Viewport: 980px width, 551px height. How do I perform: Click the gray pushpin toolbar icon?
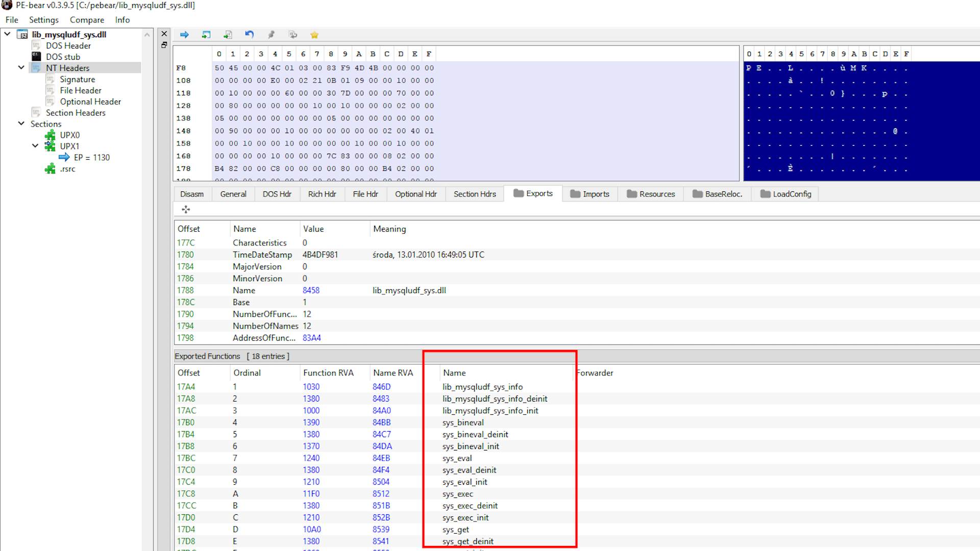tap(271, 35)
